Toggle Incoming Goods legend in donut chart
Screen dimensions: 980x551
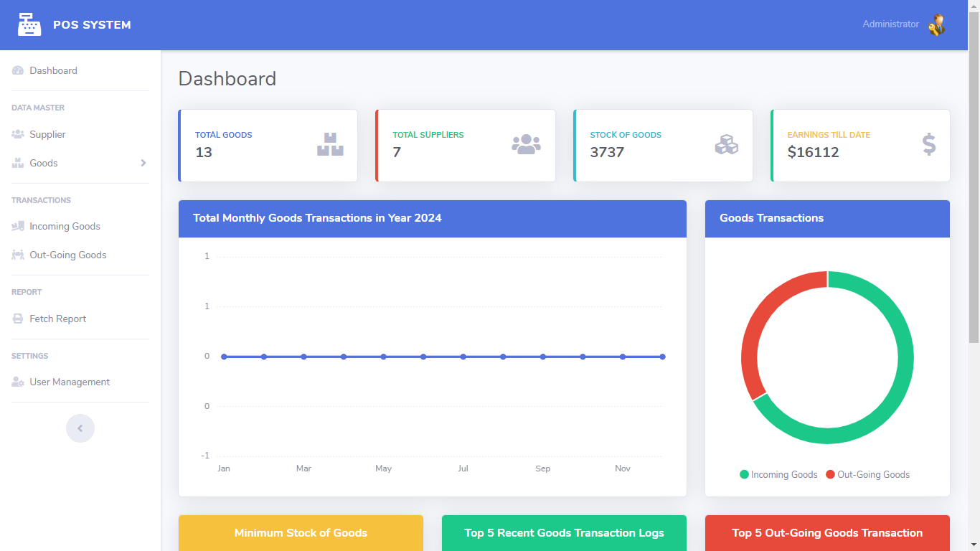778,474
